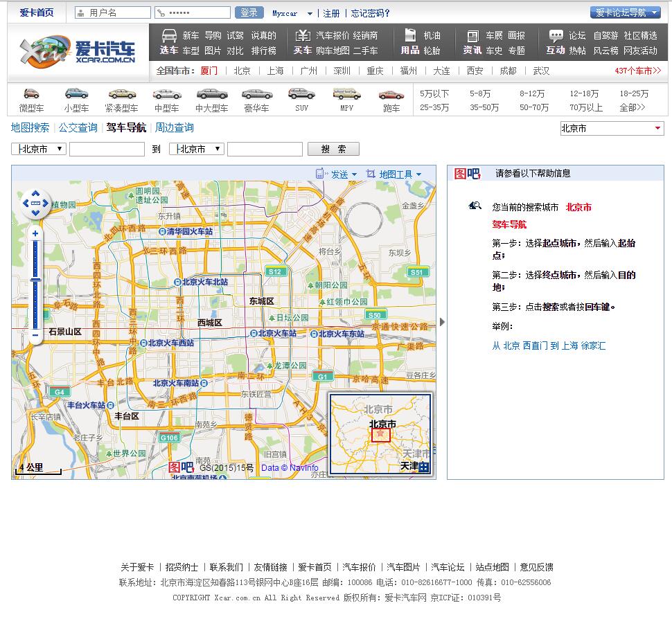Viewport: 672px width, 628px height.
Task: Pan the map up with arrow control
Action: pyautogui.click(x=36, y=194)
